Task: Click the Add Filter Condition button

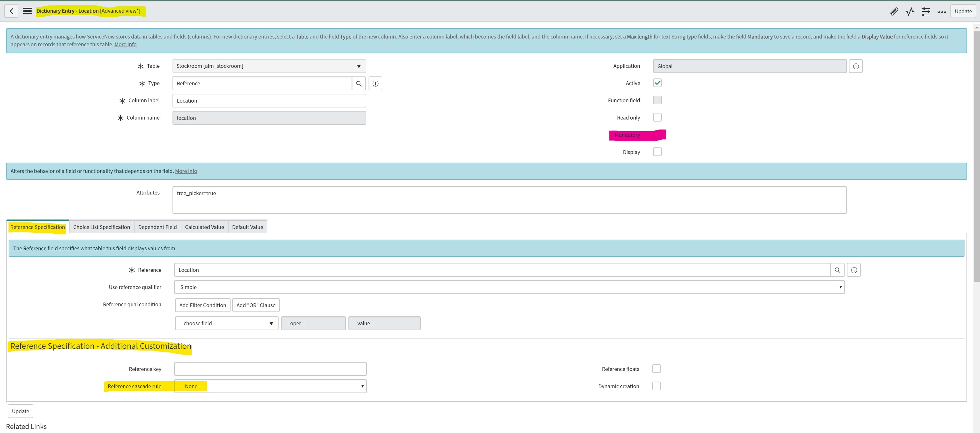Action: pos(202,305)
